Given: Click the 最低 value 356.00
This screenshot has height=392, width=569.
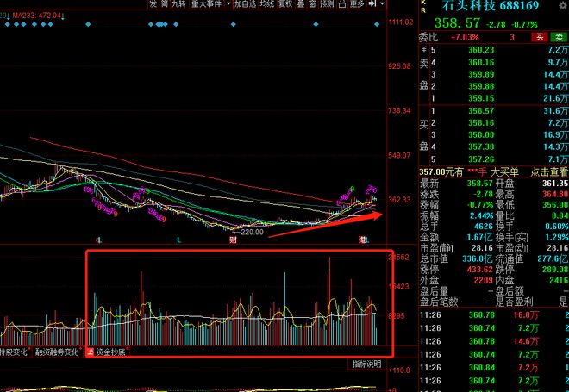Looking at the screenshot, I should coord(555,205).
